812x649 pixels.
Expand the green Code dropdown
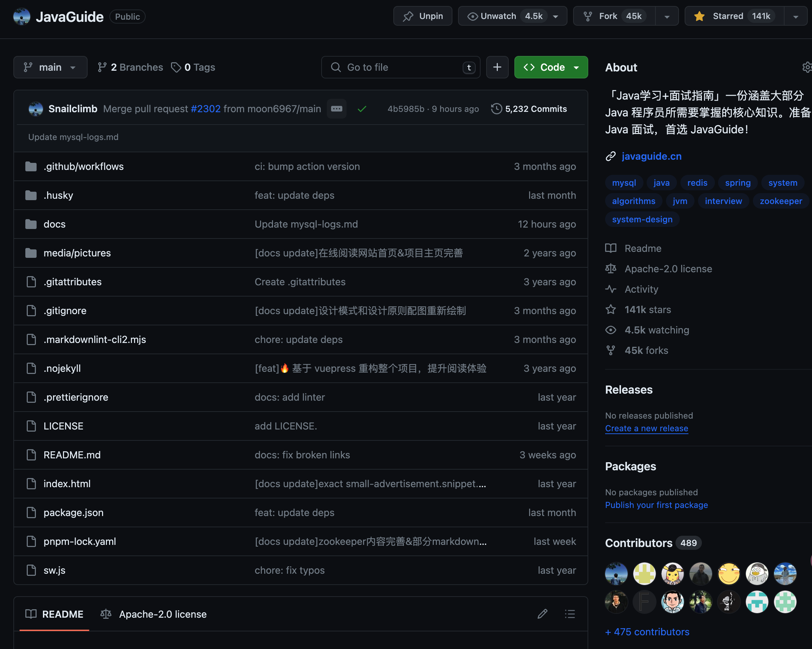[576, 67]
